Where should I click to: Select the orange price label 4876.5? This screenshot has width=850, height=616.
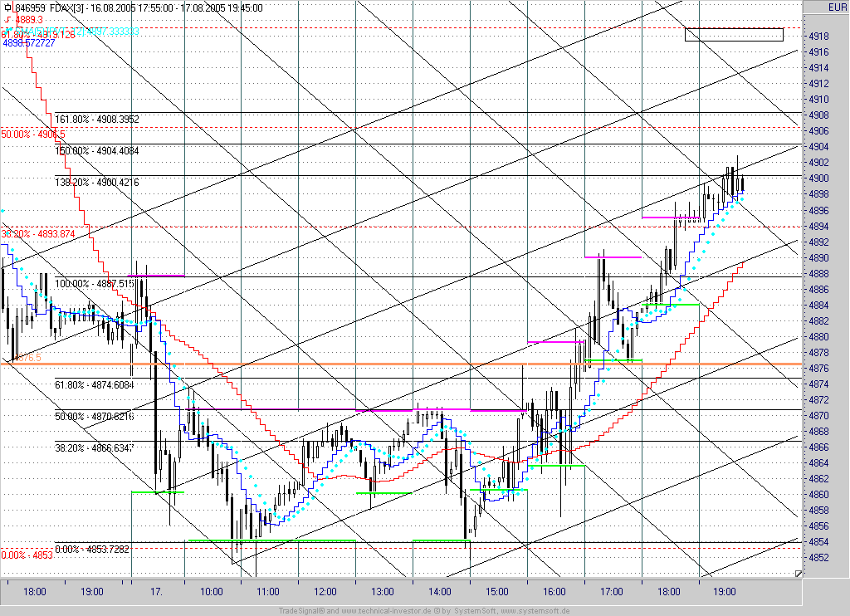point(27,358)
